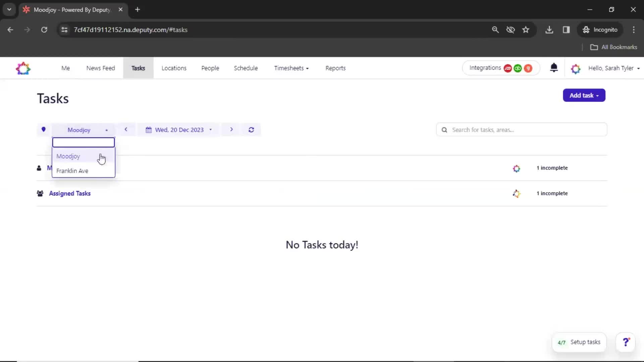Open Hello, Sarah Tyler user menu
644x362 pixels.
614,68
